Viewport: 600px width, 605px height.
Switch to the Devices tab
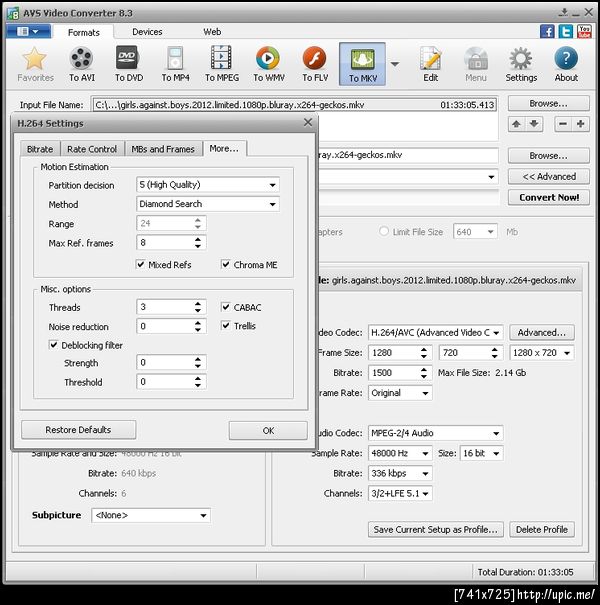[147, 32]
